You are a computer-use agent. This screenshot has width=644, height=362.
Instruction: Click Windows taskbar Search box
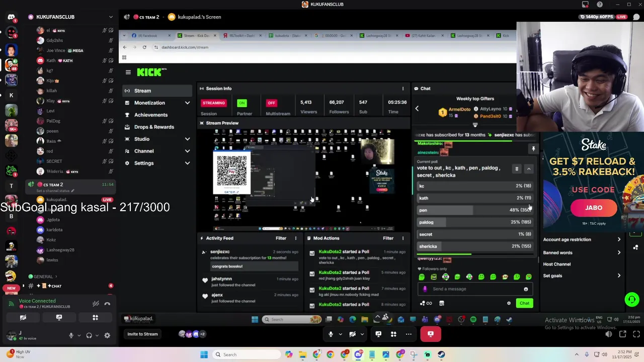click(247, 355)
